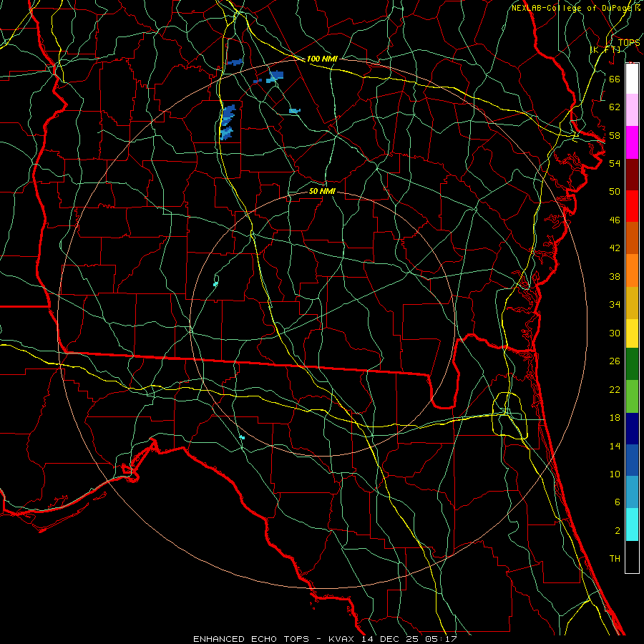Click the black TH legend box
644x644 pixels.
632,557
